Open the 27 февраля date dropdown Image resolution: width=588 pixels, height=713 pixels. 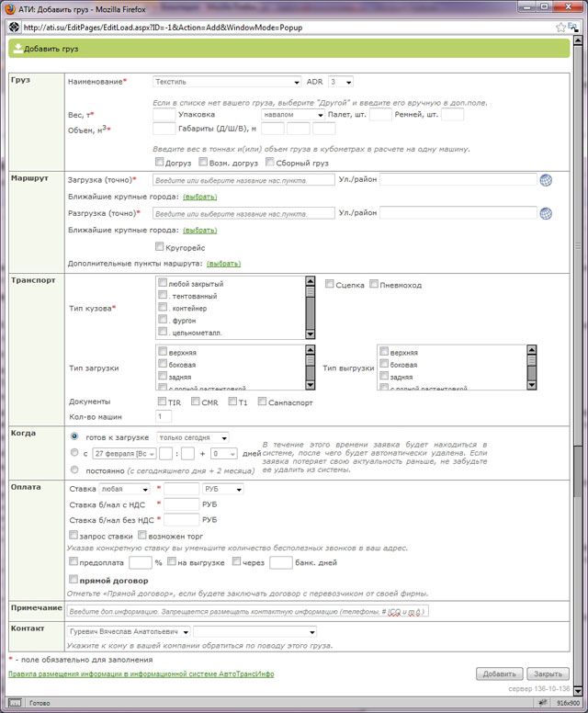[125, 453]
